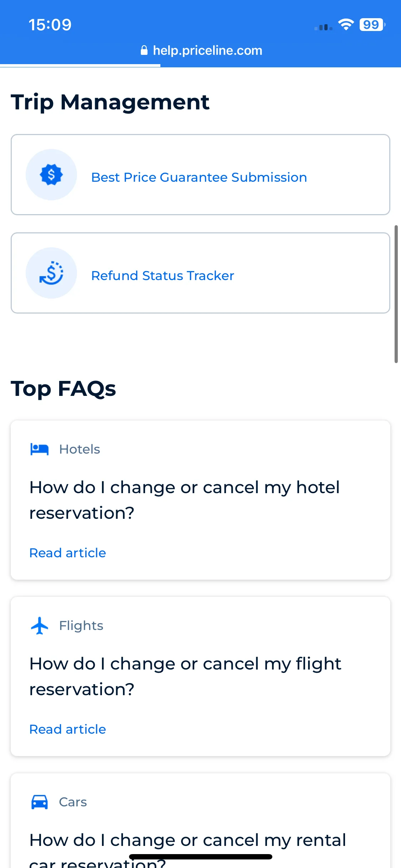The height and width of the screenshot is (868, 401).
Task: Select the Flights category label
Action: [81, 626]
